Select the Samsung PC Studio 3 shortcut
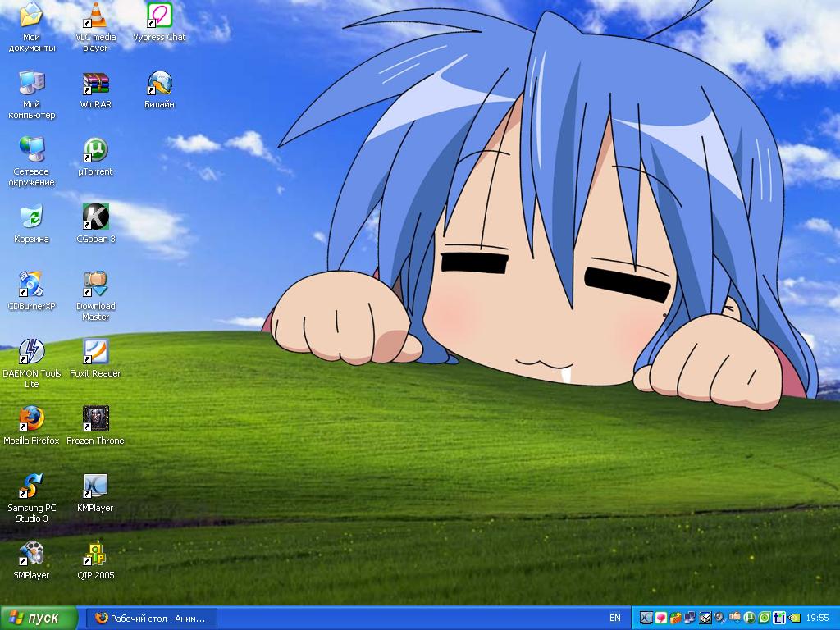840x630 pixels. pos(32,498)
